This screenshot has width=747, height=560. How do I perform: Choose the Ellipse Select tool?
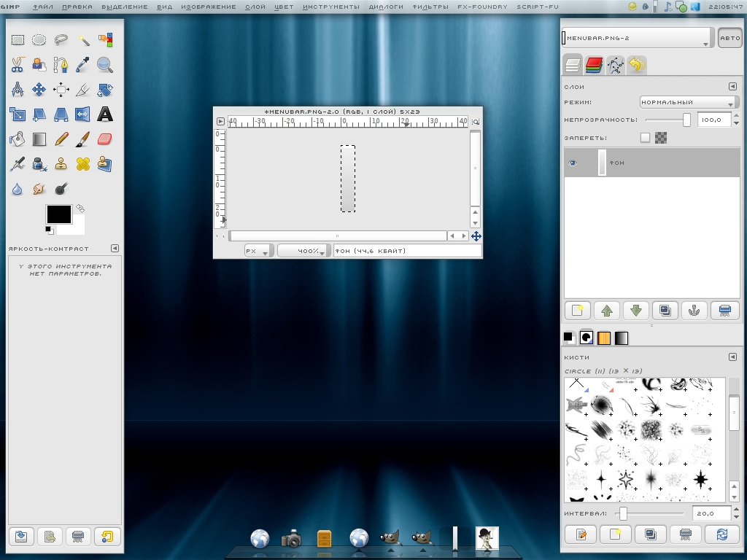point(39,40)
